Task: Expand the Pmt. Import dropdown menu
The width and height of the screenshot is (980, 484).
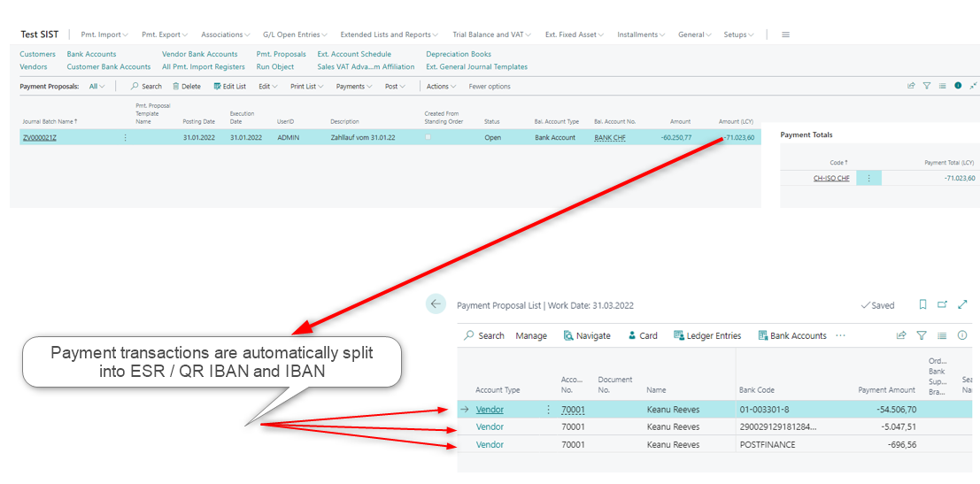Action: coord(104,35)
